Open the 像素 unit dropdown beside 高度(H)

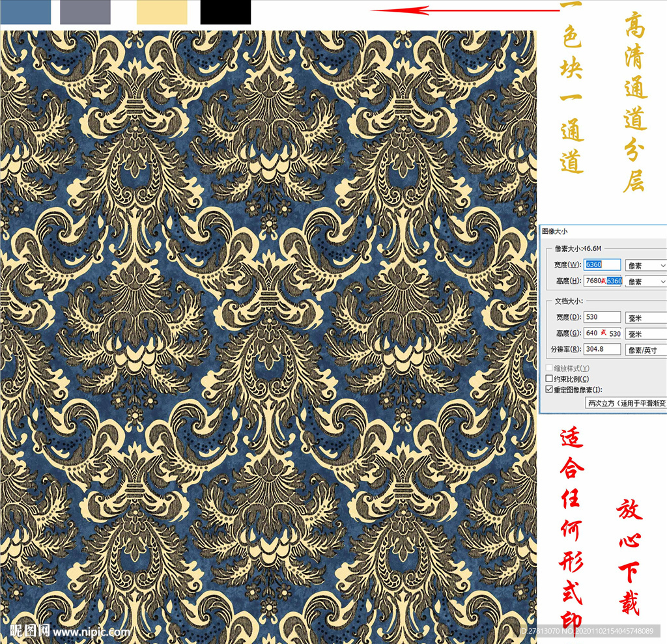tap(646, 281)
